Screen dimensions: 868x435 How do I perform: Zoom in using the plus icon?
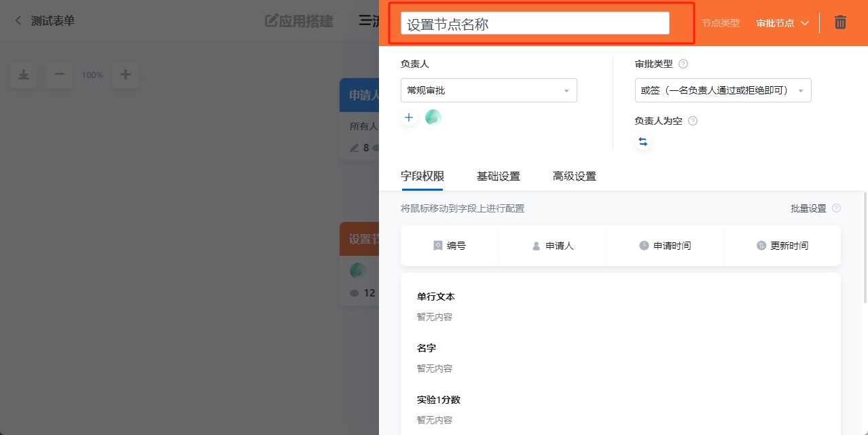pos(126,75)
